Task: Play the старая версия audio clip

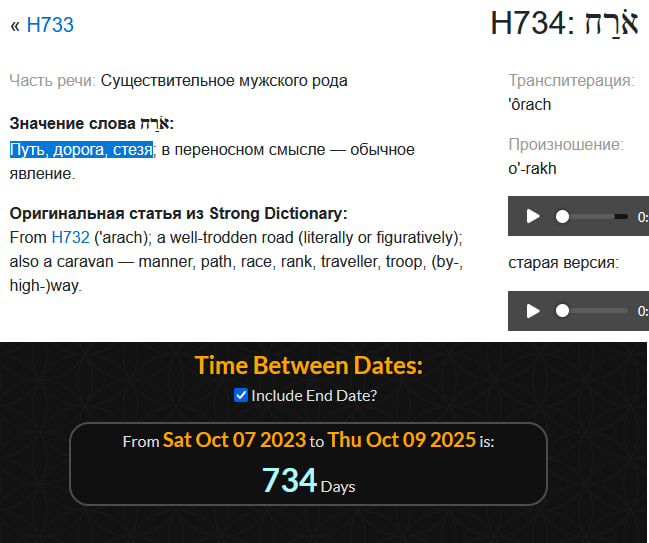Action: (x=532, y=311)
